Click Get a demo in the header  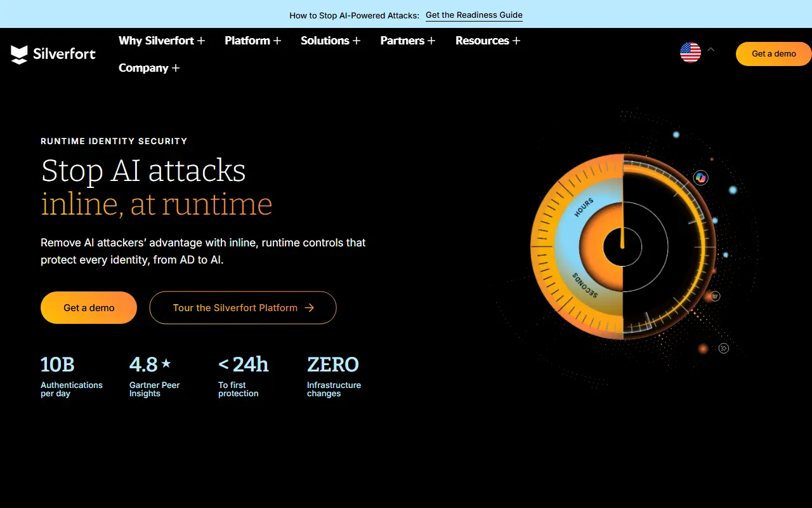tap(774, 54)
